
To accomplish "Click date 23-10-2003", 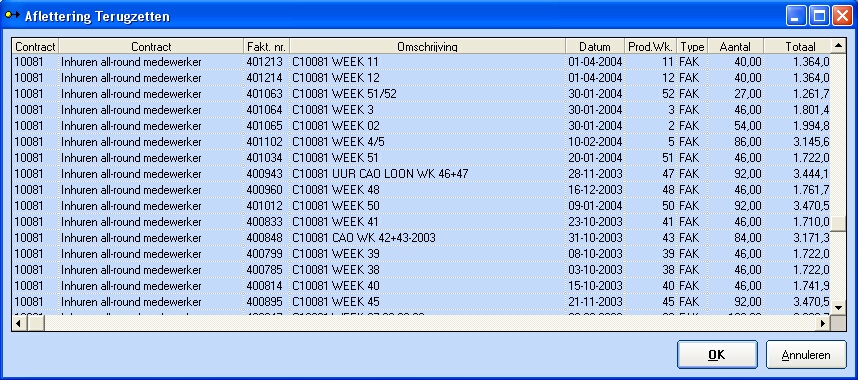I will coord(595,222).
